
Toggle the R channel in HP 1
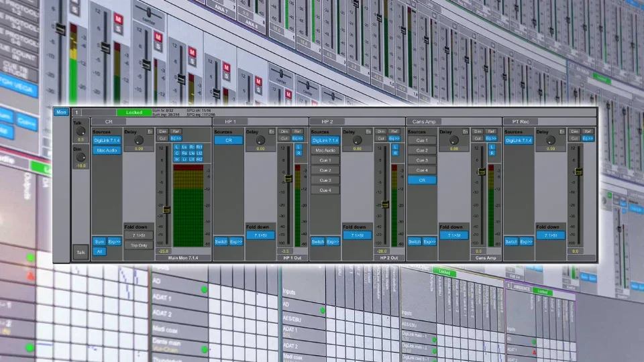pos(298,153)
